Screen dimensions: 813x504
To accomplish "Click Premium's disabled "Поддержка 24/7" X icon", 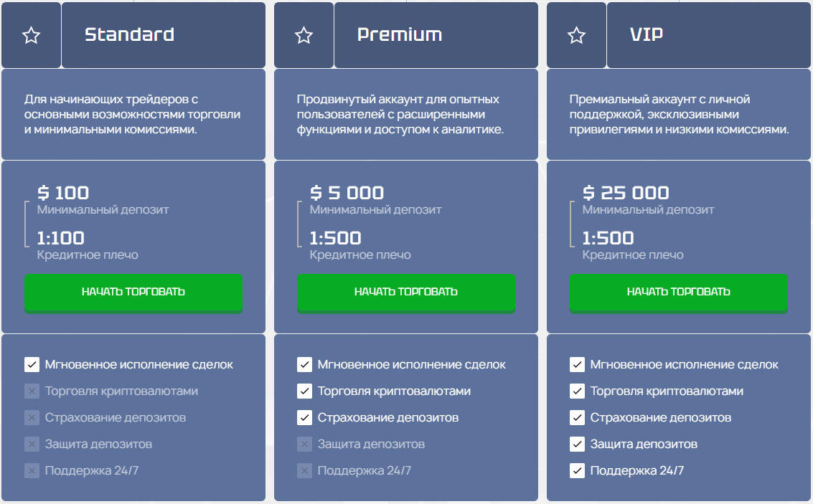I will 304,471.
